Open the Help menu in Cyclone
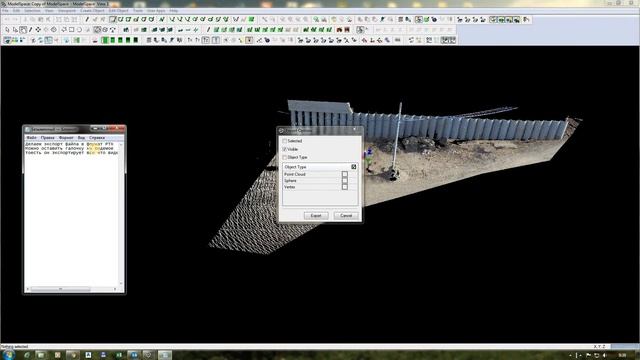The width and height of the screenshot is (640, 360). pos(173,11)
